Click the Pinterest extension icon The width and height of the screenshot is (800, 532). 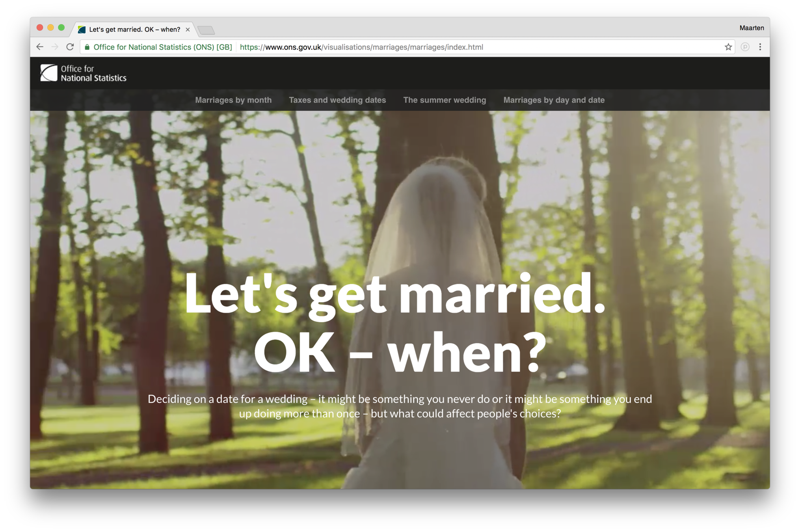click(x=744, y=47)
